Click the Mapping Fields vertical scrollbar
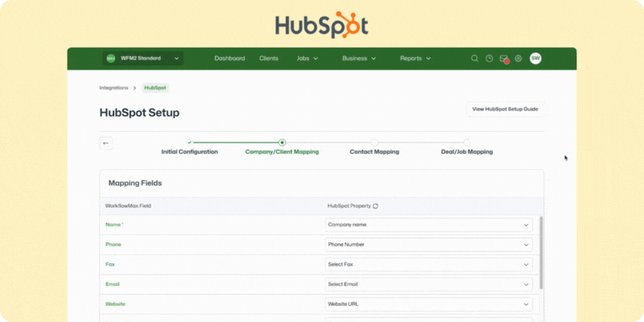Screen dimensions: 644x322 coord(540,252)
